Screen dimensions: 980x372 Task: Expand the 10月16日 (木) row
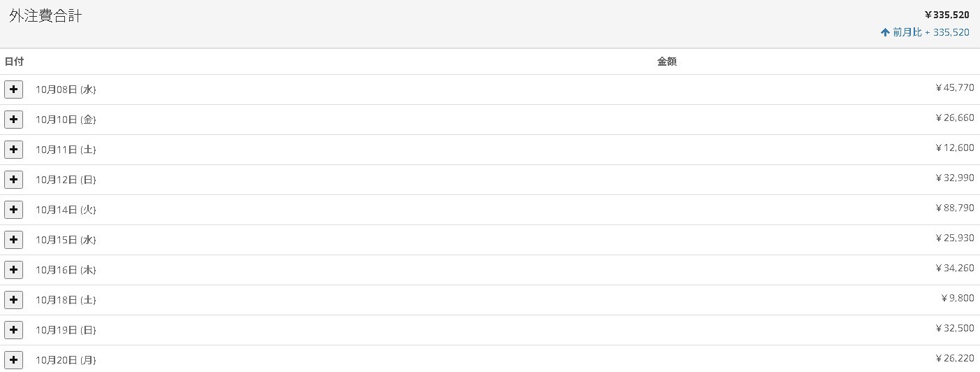13,270
